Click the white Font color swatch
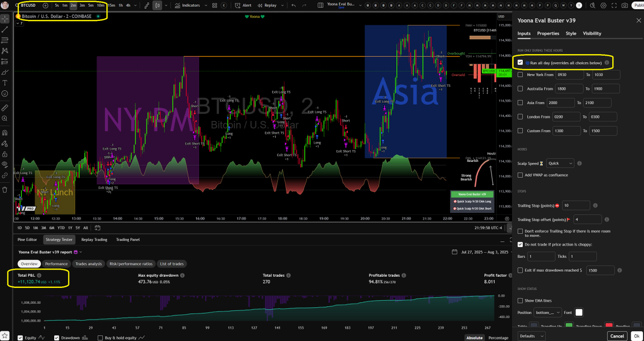The image size is (644, 341). click(579, 313)
